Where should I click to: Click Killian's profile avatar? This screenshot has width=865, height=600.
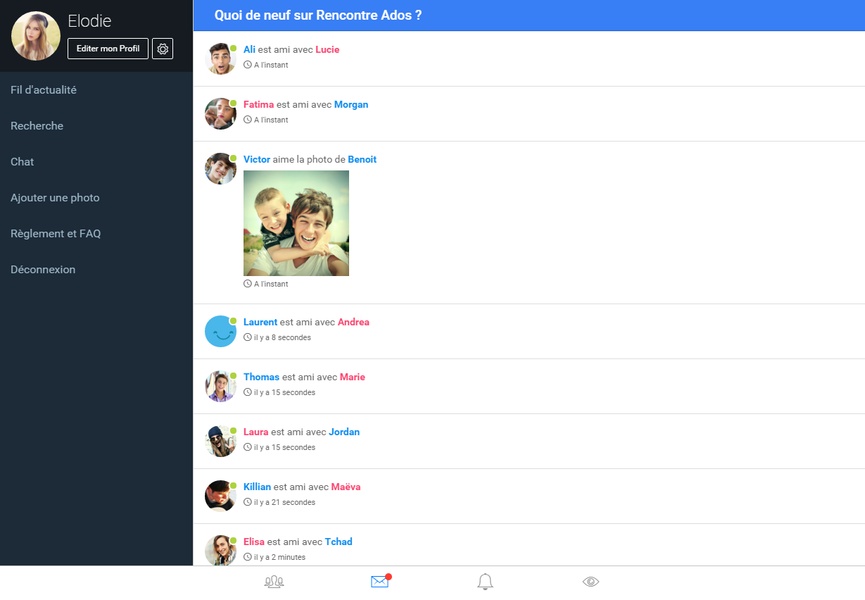click(221, 496)
